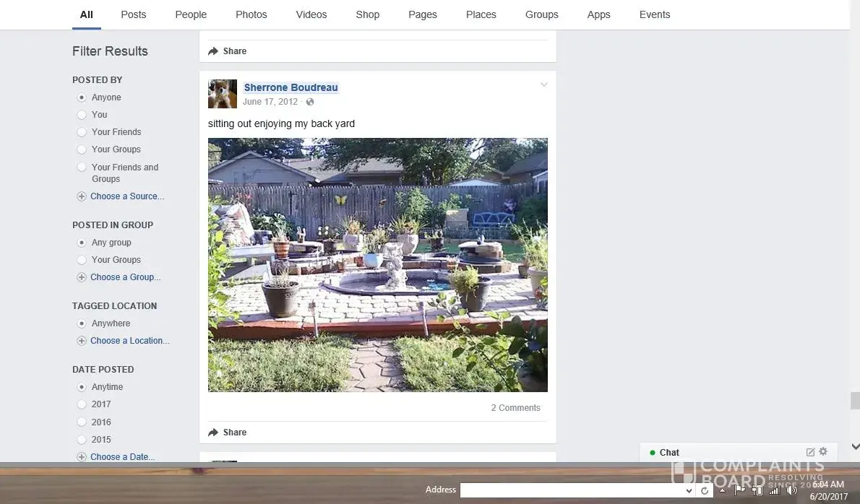Click the Share arrow below the backyard photo
This screenshot has width=860, height=504.
click(x=213, y=433)
